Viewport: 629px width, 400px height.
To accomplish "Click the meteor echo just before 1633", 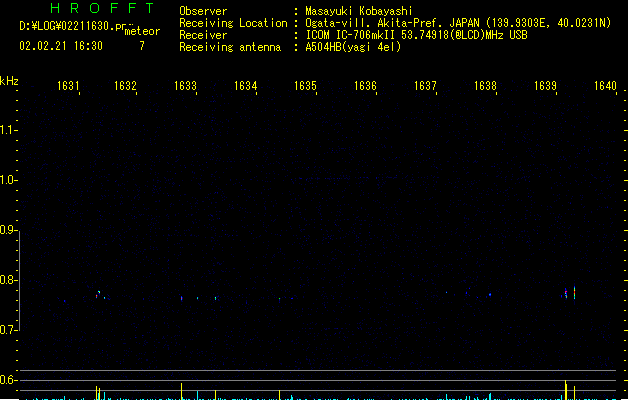I will 182,298.
